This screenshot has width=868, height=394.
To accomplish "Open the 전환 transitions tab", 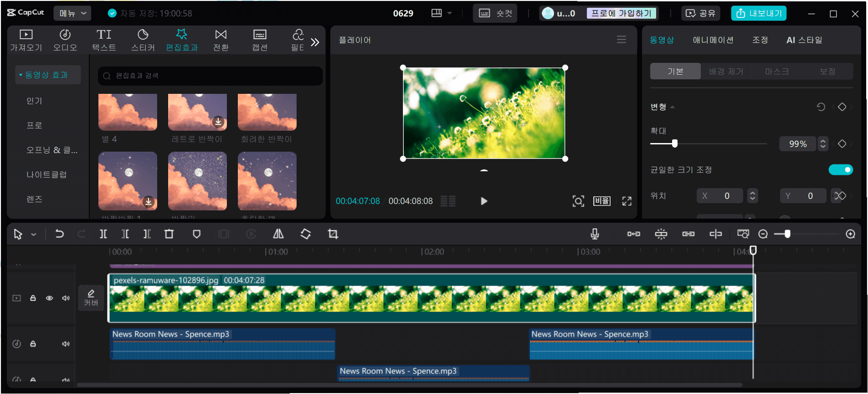I will coord(221,40).
